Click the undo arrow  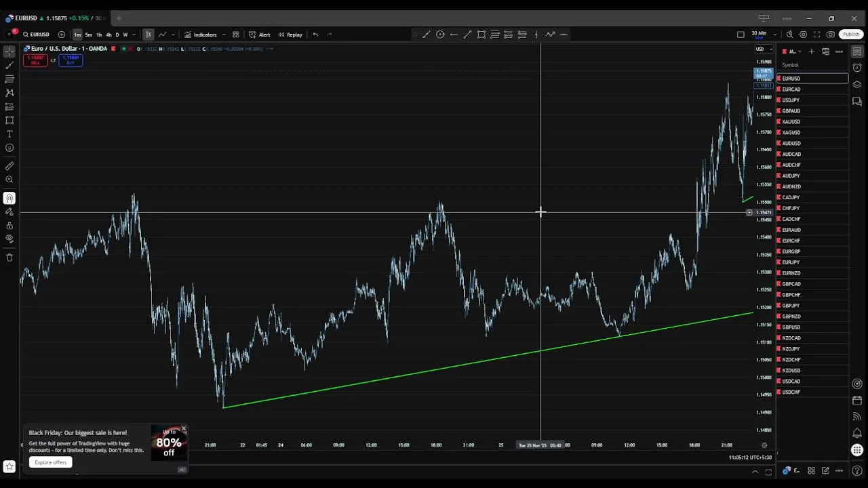click(315, 35)
